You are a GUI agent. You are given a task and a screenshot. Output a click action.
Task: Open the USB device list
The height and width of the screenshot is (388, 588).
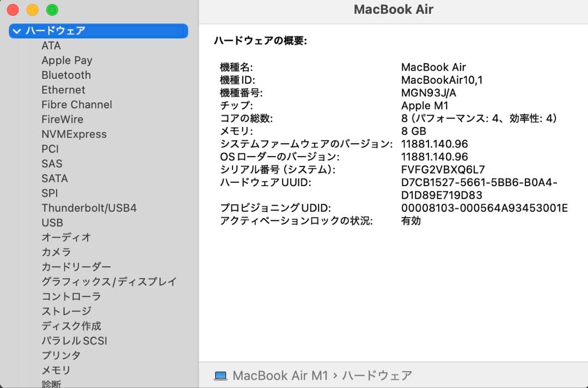point(52,223)
